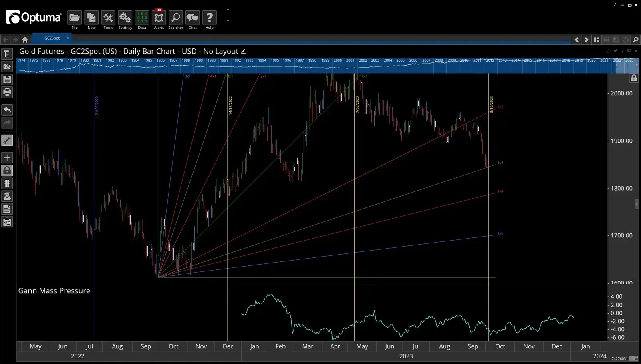Click the plus crosshair sidebar icon
Screen dimensions: 641x364
point(7,158)
